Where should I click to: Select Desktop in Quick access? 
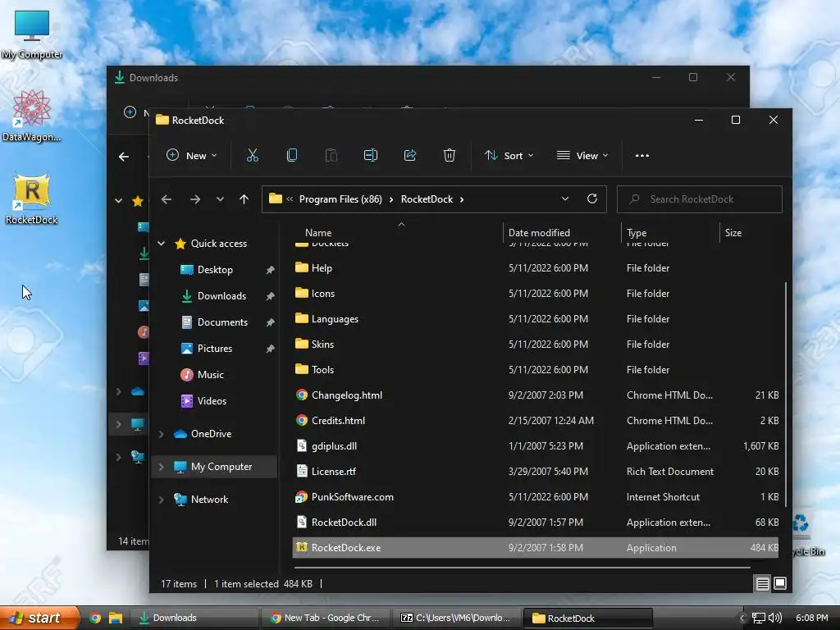tap(214, 270)
